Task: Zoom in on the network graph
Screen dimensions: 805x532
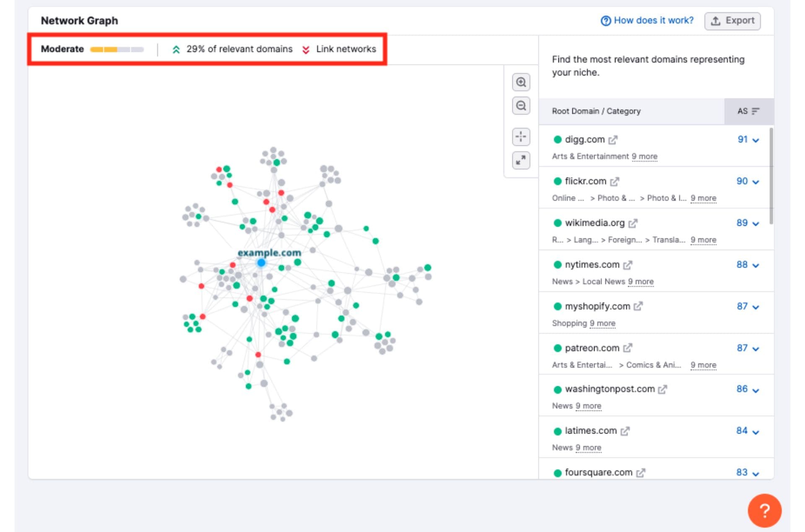Action: (521, 82)
